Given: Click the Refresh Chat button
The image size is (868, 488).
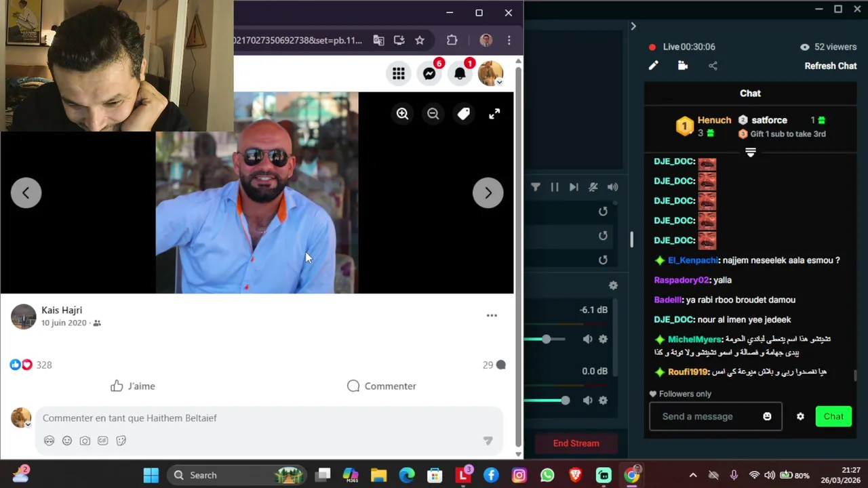Looking at the screenshot, I should (831, 66).
